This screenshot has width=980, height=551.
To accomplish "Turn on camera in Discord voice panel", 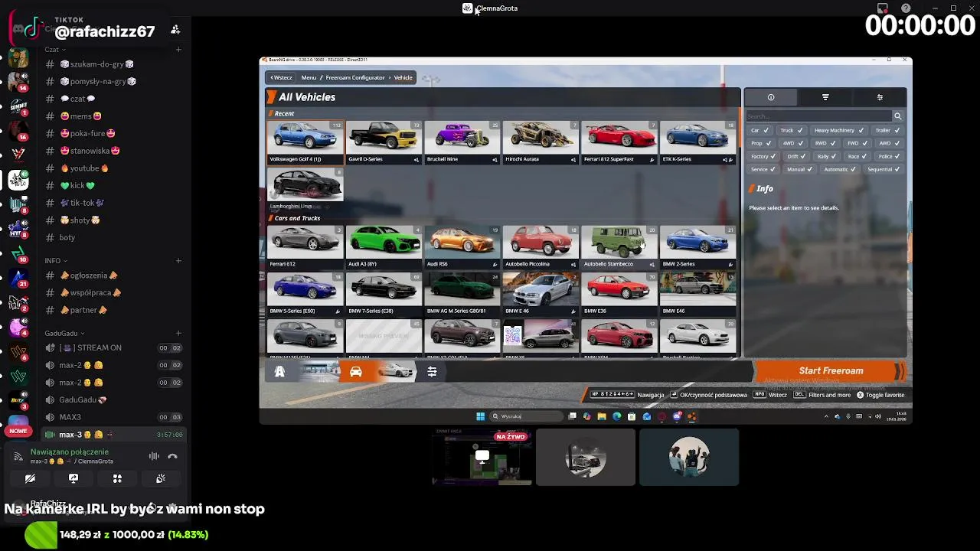I will tap(30, 478).
